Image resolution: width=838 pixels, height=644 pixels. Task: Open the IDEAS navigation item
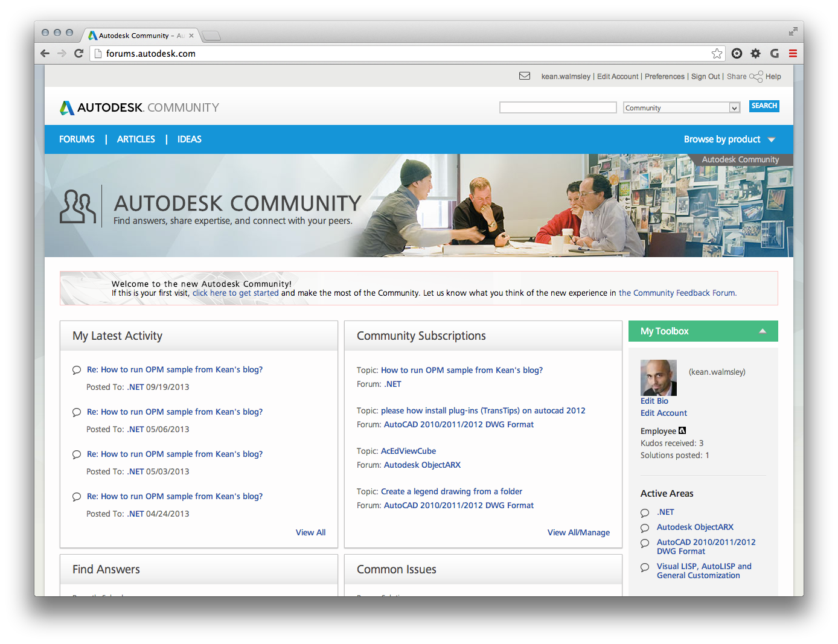(189, 139)
